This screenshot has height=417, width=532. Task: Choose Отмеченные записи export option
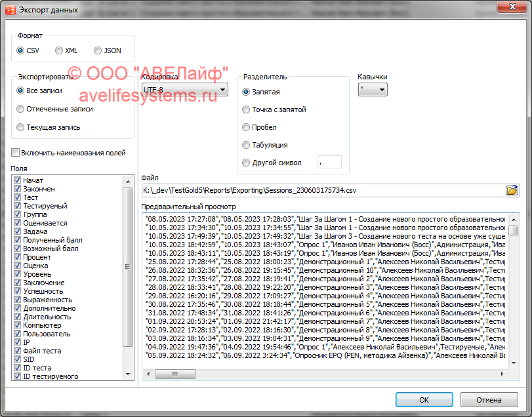[x=21, y=109]
